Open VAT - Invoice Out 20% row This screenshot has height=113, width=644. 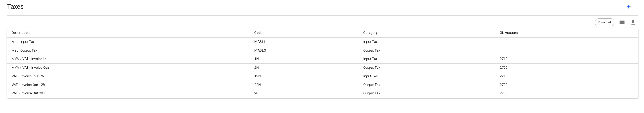pyautogui.click(x=28, y=93)
